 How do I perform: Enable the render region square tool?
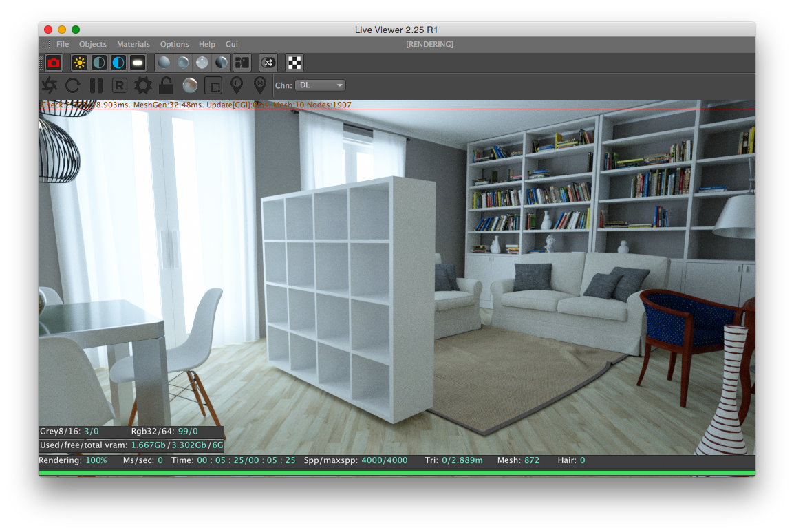(213, 85)
